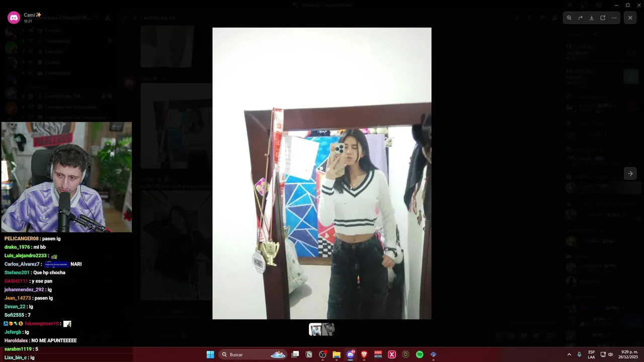Screen dimensions: 644x362
Task: Open the Windows Start menu
Action: (210, 354)
